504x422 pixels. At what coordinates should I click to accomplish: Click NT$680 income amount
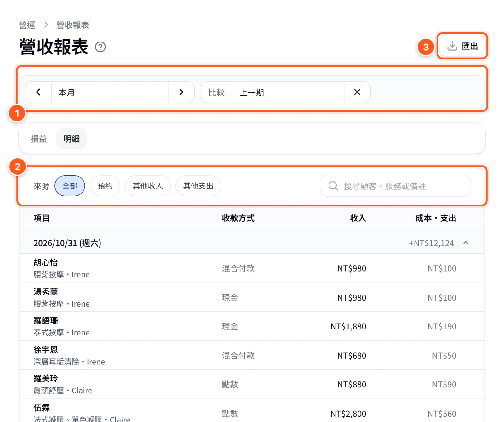352,356
